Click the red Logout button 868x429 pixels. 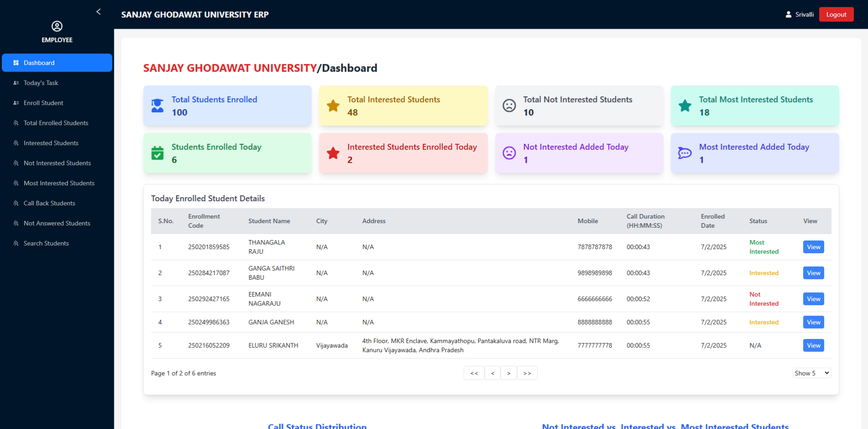836,15
